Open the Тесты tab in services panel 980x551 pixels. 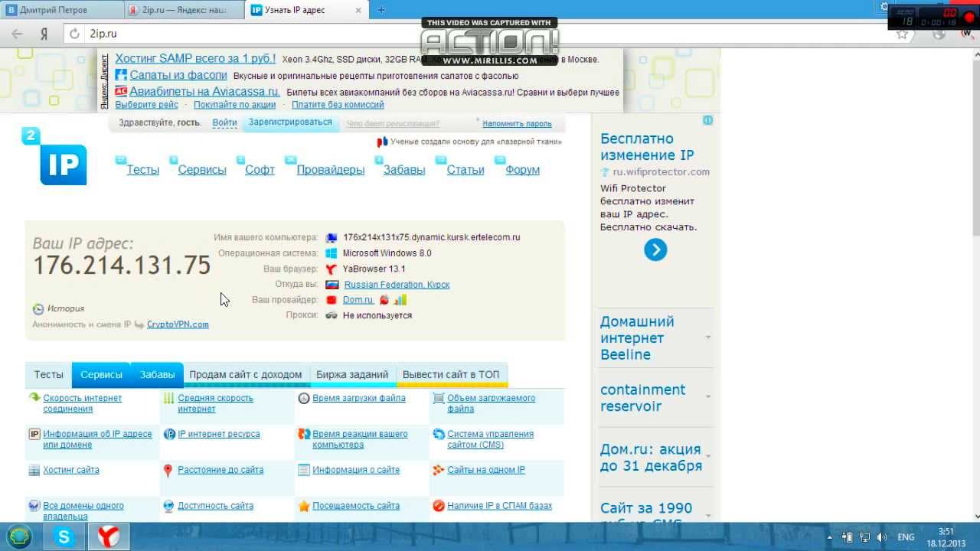coord(48,375)
